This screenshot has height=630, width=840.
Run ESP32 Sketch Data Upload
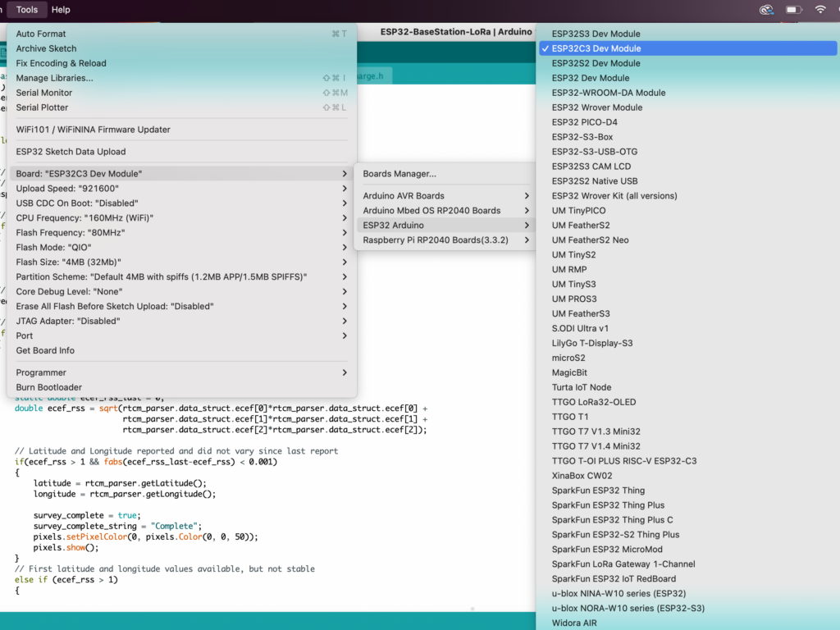click(x=181, y=152)
